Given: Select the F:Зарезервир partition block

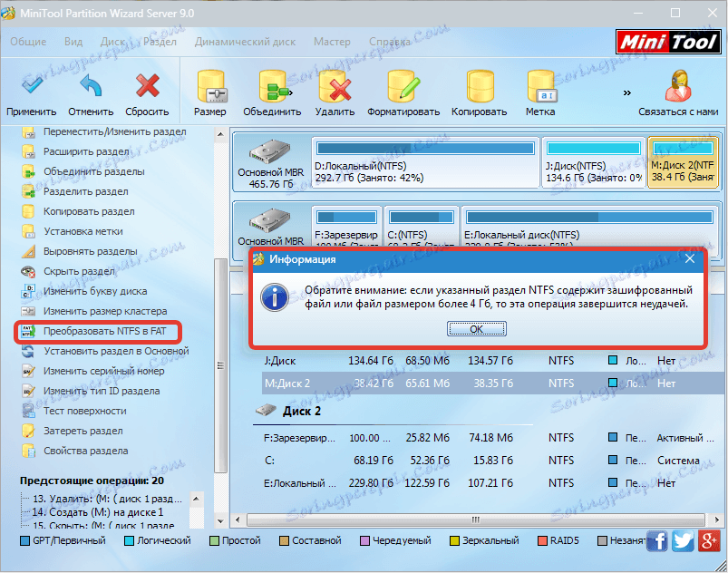Looking at the screenshot, I should tap(347, 226).
